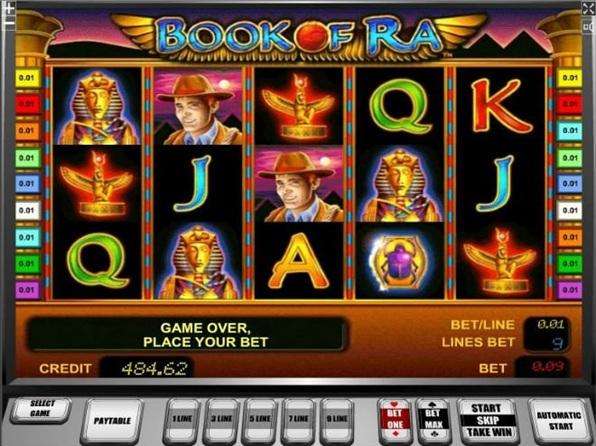Enable Automatic Start
The width and height of the screenshot is (596, 446).
tap(559, 421)
